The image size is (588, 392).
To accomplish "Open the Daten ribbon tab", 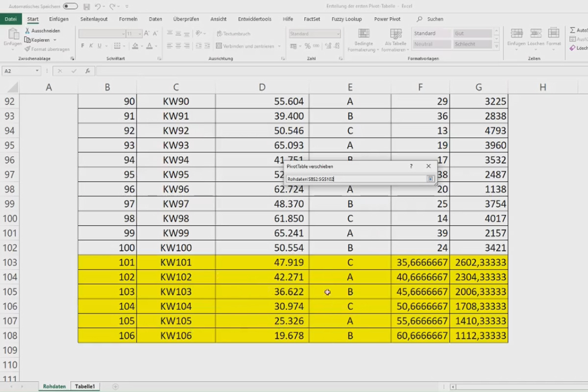I will pyautogui.click(x=155, y=19).
